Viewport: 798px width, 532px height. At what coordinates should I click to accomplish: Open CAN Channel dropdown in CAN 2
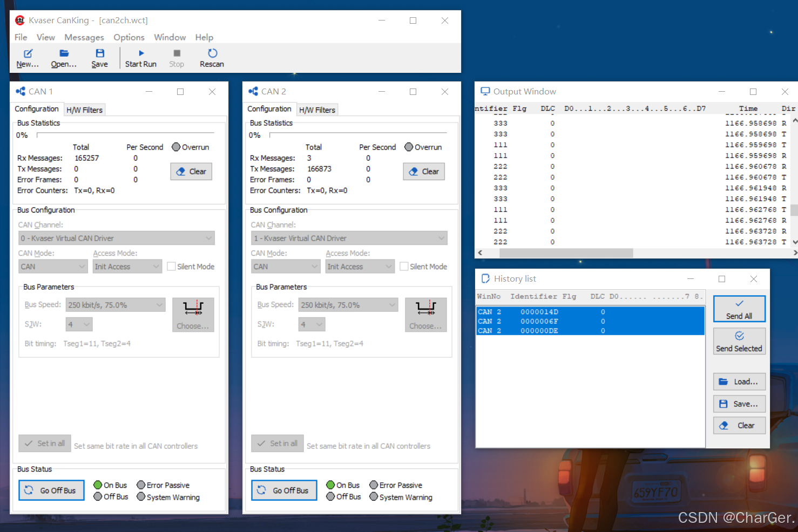349,238
